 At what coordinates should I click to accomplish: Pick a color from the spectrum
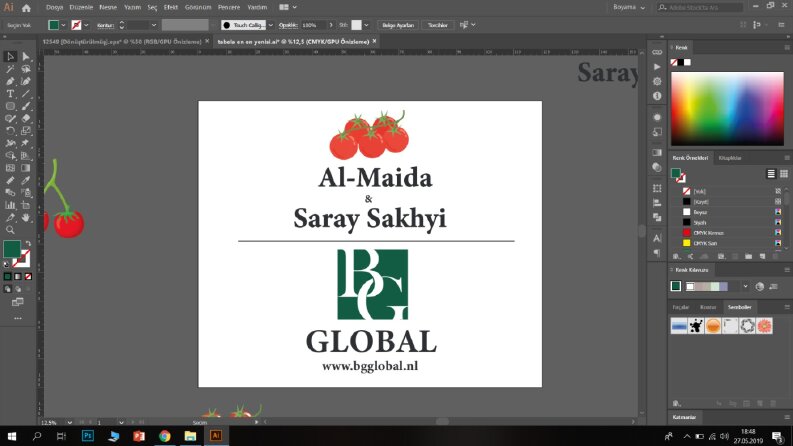point(727,109)
